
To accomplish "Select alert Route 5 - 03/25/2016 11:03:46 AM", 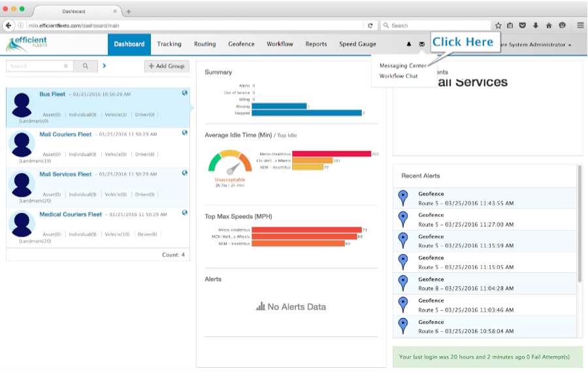I will [485, 305].
